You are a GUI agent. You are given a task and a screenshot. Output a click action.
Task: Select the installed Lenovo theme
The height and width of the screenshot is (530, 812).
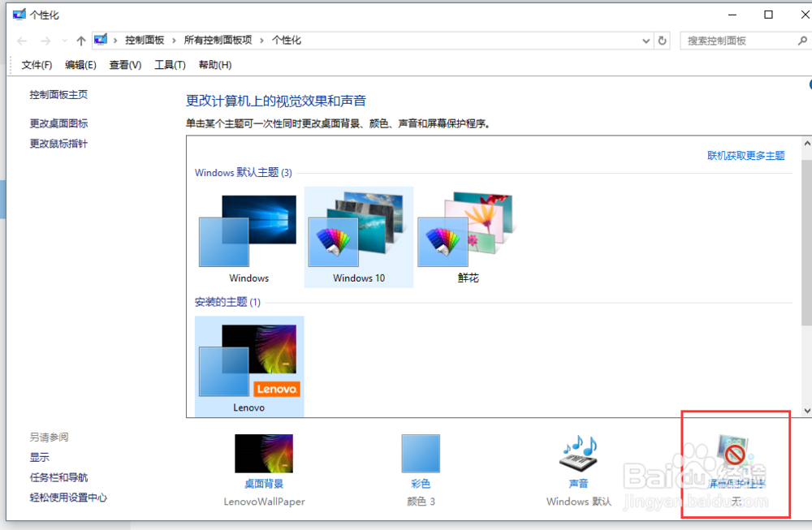249,366
